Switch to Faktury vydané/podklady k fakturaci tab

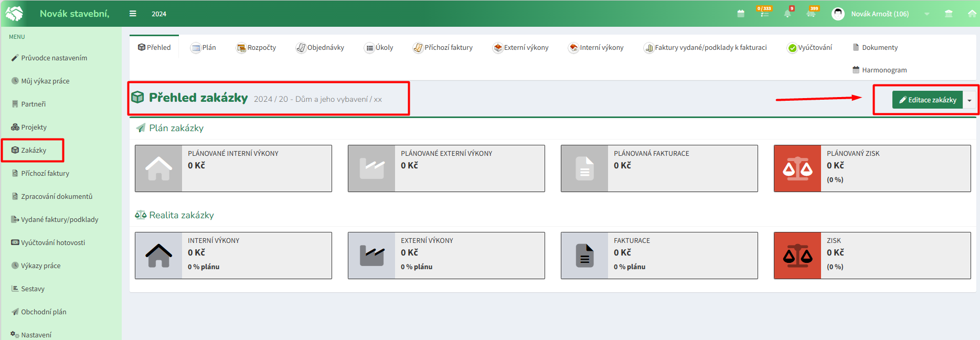706,47
